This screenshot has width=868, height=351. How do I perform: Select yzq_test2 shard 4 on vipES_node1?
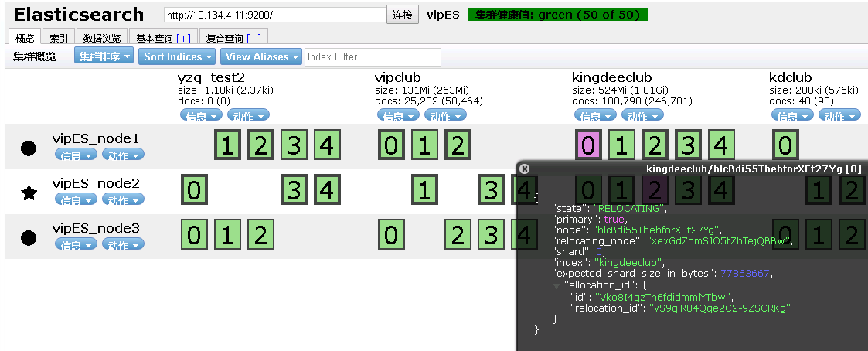click(x=327, y=145)
